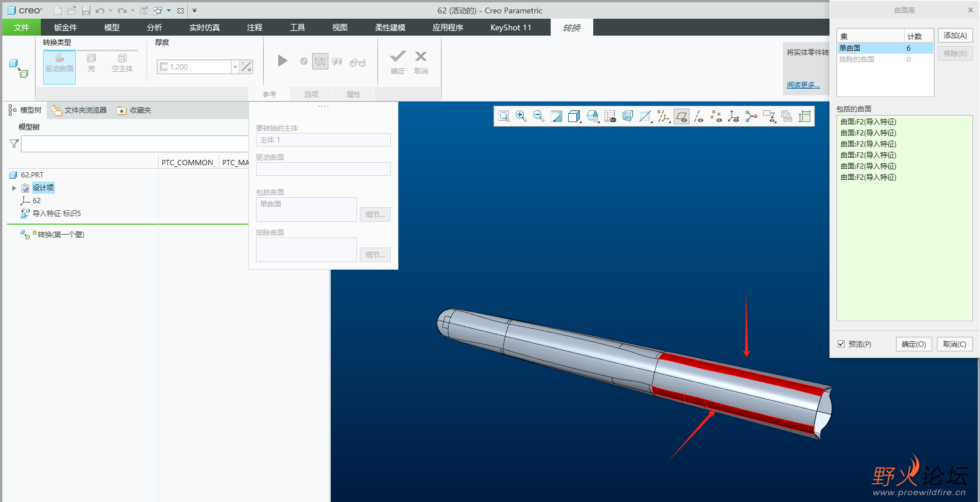Toggle the 预览(P) checkbox
The height and width of the screenshot is (502, 980).
tap(841, 344)
